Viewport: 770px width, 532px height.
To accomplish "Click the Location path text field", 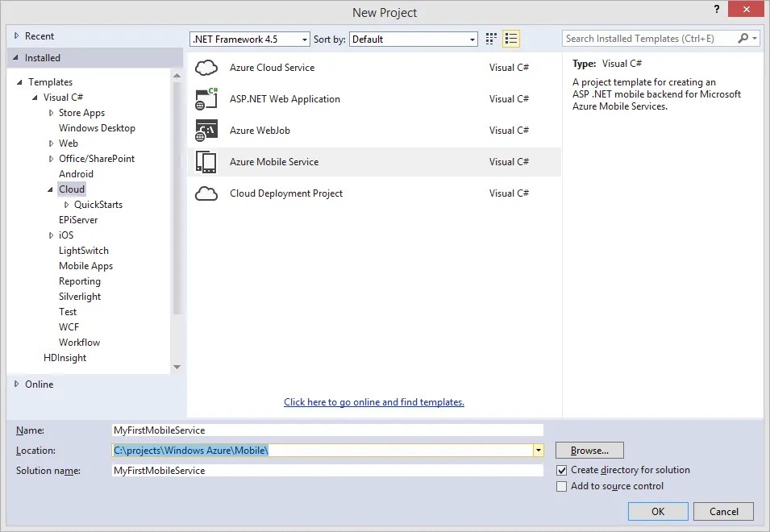I will (x=323, y=450).
